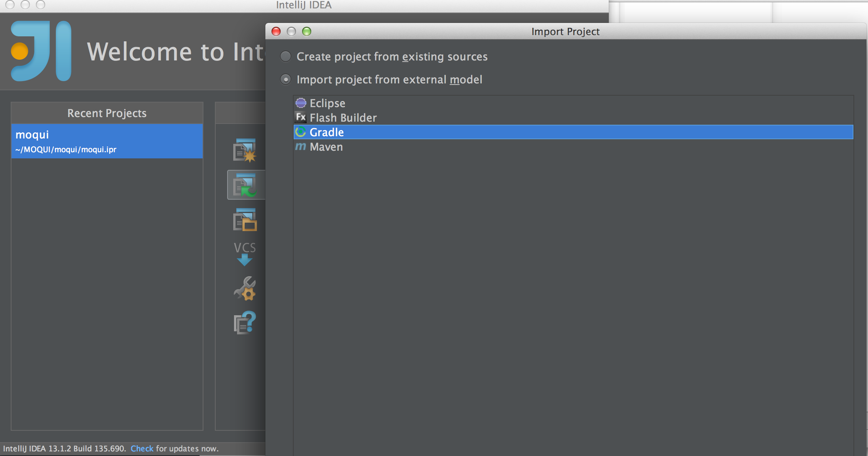Click the Check for updates link

point(142,448)
